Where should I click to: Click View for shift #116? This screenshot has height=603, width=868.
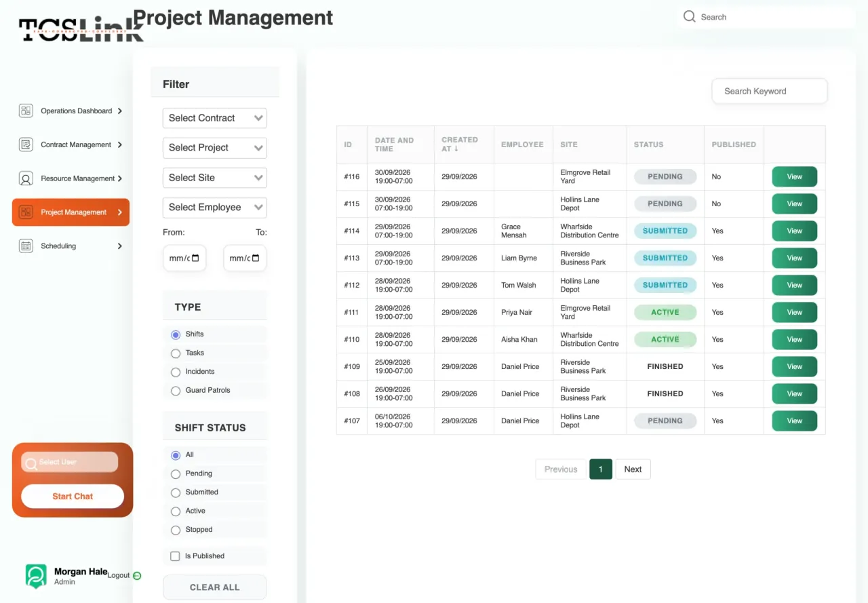pyautogui.click(x=795, y=176)
